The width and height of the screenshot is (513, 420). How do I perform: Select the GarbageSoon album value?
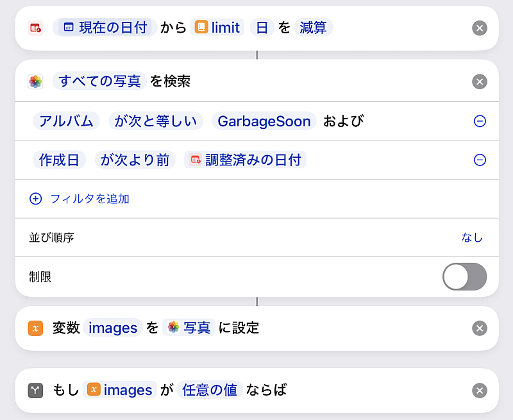[x=264, y=121]
